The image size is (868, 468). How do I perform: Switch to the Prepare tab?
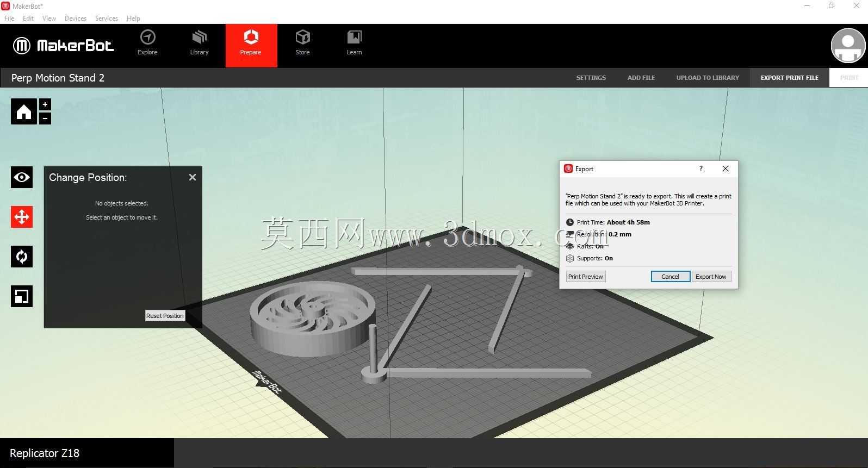click(251, 46)
